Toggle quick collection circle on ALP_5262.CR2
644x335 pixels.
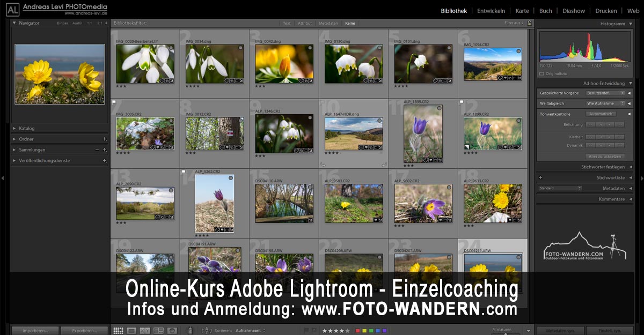[x=231, y=178]
